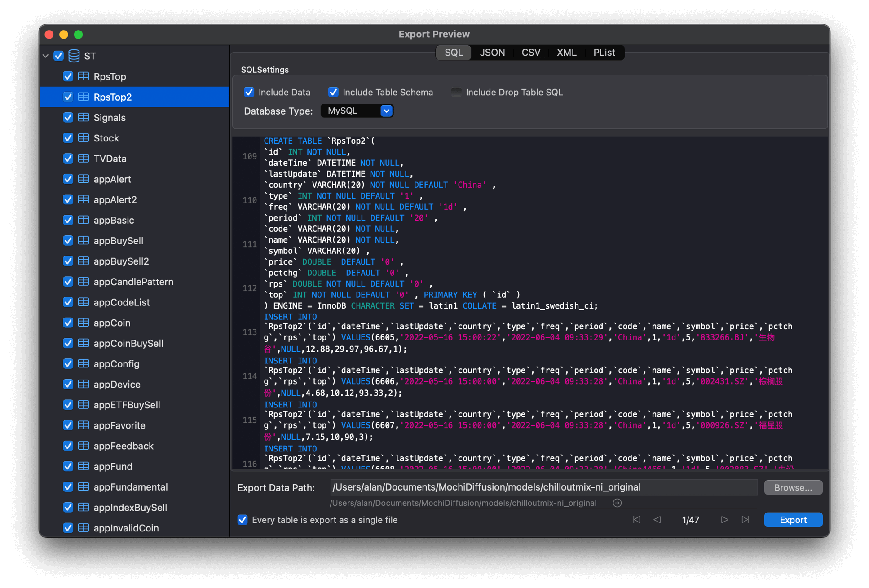
Task: Go to the previous preview page
Action: tap(657, 520)
